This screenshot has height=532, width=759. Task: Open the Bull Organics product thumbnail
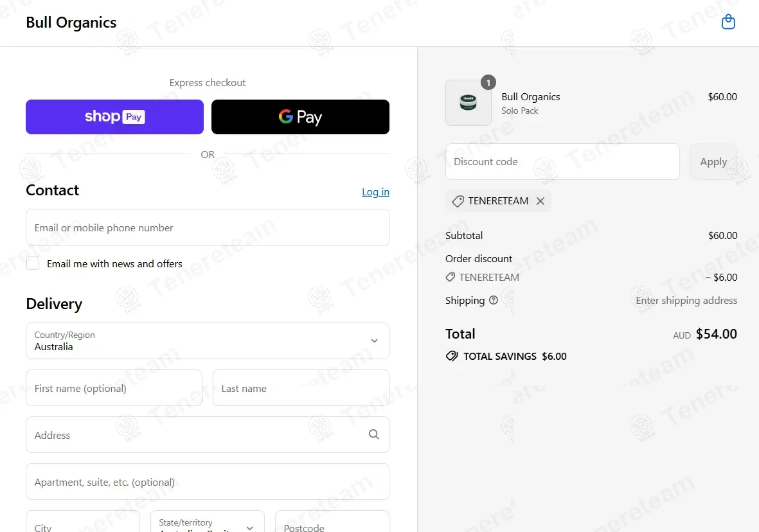click(x=468, y=103)
